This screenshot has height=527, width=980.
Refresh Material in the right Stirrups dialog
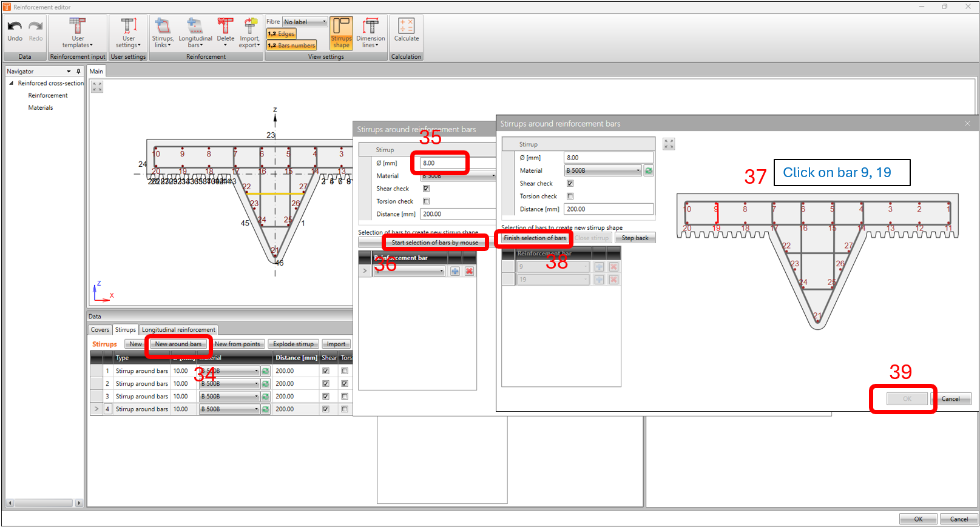pyautogui.click(x=649, y=171)
